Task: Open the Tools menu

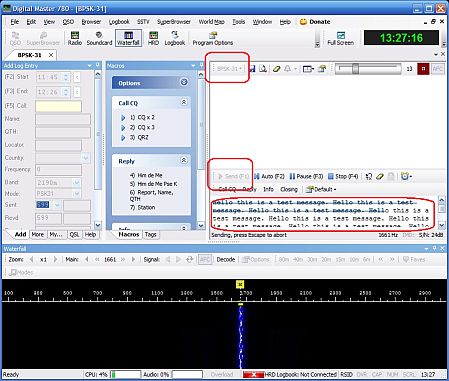Action: click(x=239, y=22)
